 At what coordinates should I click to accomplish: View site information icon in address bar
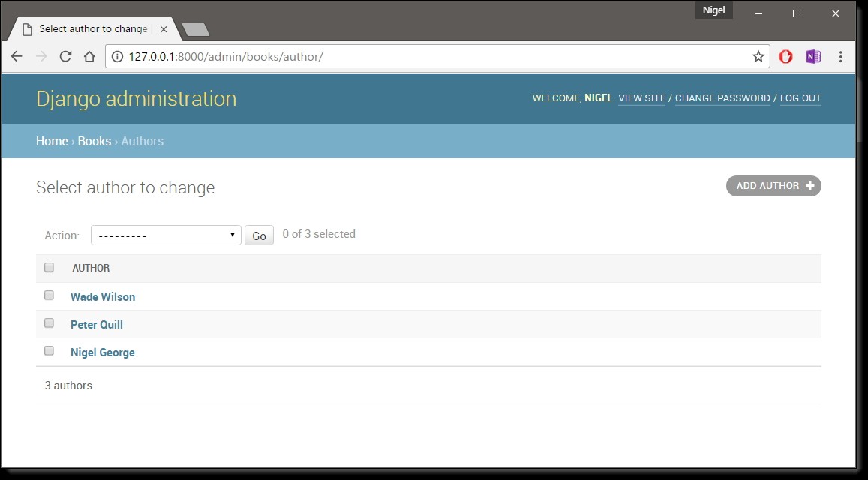[x=117, y=56]
